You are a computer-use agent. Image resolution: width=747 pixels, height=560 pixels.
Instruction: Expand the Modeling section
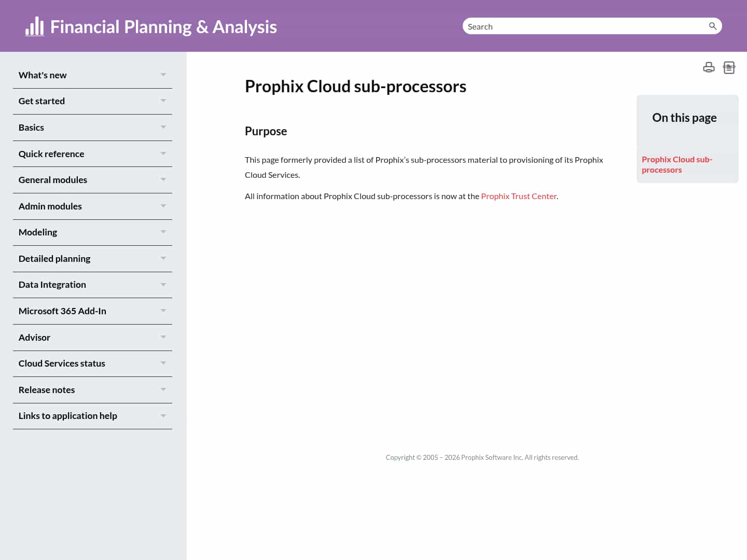[163, 232]
